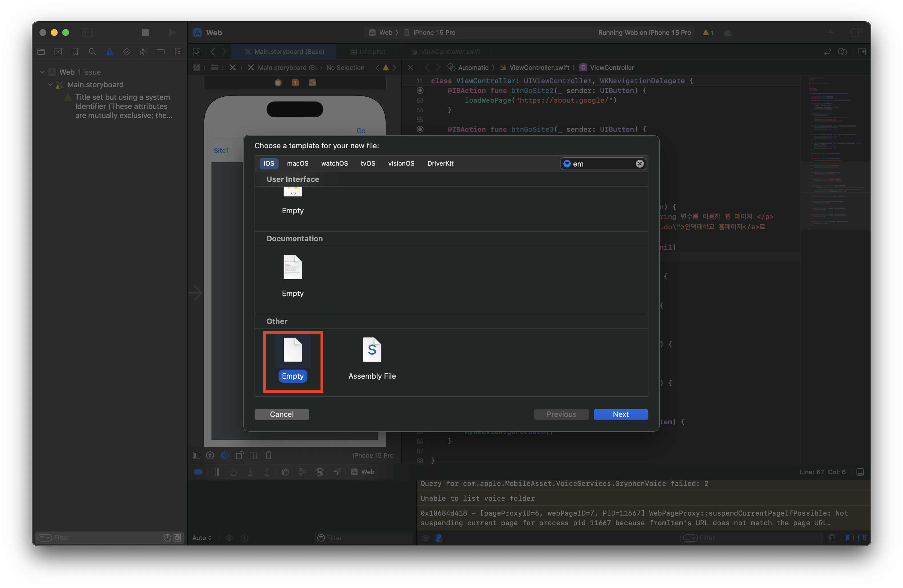Image resolution: width=903 pixels, height=588 pixels.
Task: Click the Next button
Action: click(620, 414)
